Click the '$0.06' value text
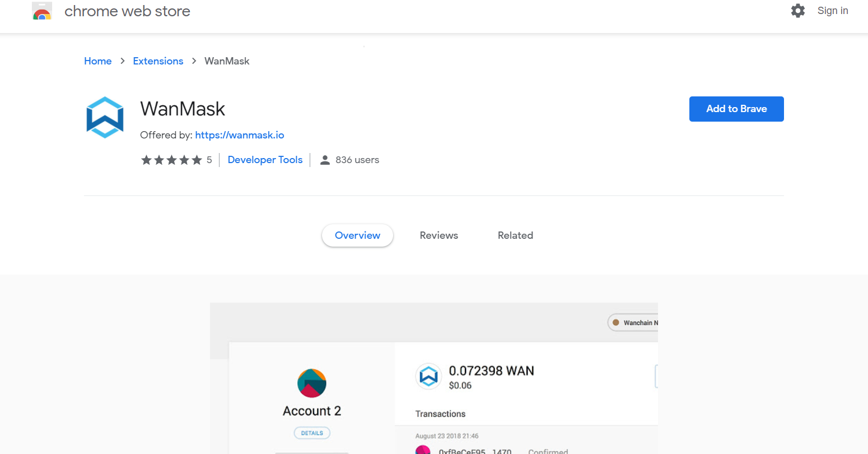868x454 pixels. tap(460, 386)
